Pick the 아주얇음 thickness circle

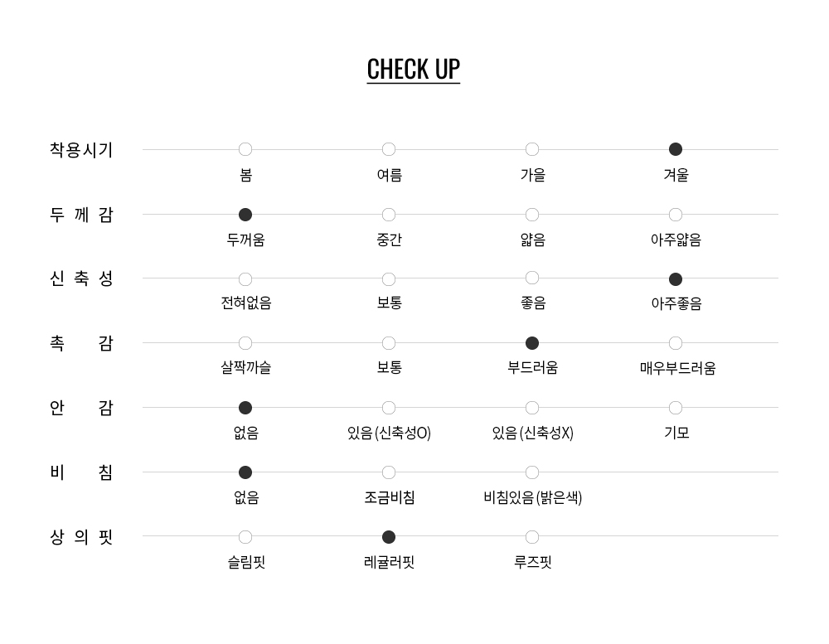click(676, 215)
